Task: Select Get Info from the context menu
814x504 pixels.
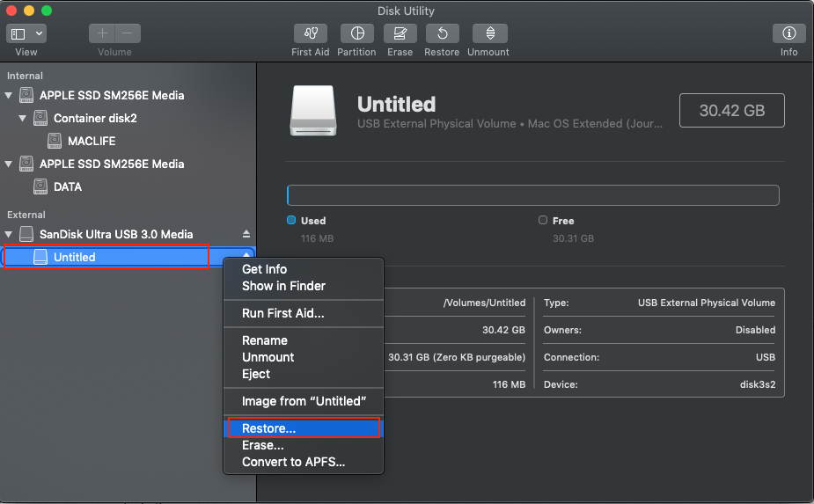Action: (264, 269)
